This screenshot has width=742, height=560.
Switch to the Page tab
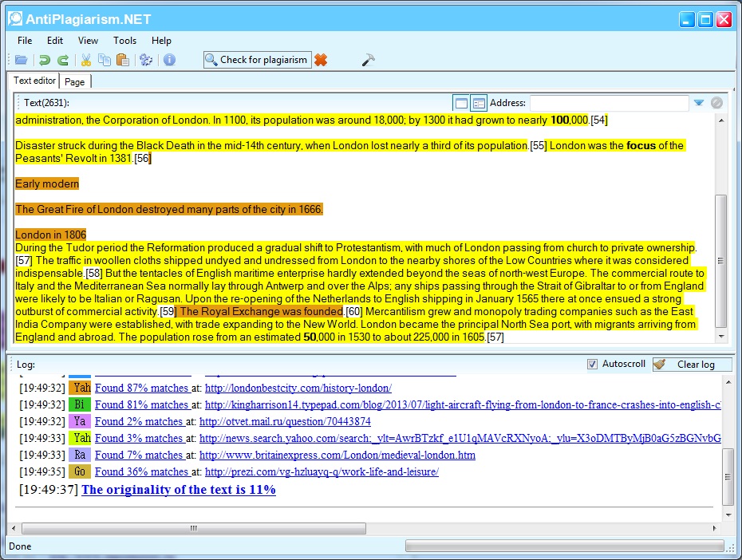tap(75, 81)
